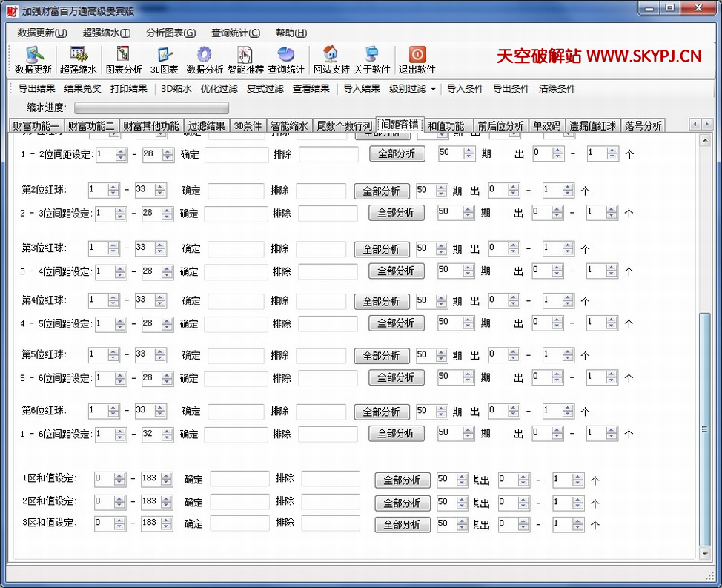The height and width of the screenshot is (588, 722).
Task: Switch to the 和值功能 tab
Action: tap(446, 125)
